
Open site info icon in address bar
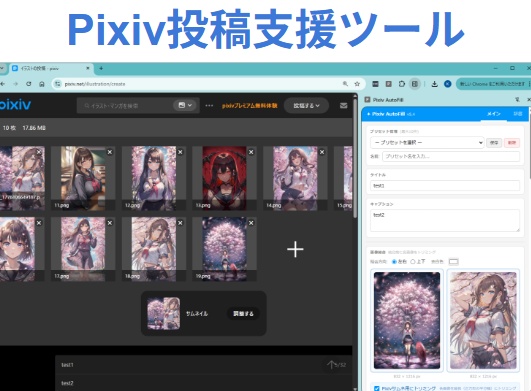58,84
